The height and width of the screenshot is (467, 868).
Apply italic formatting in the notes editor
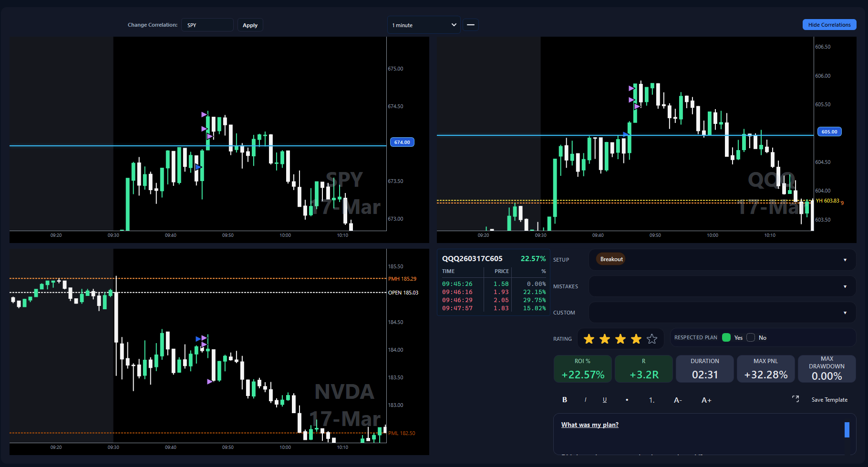pos(585,400)
